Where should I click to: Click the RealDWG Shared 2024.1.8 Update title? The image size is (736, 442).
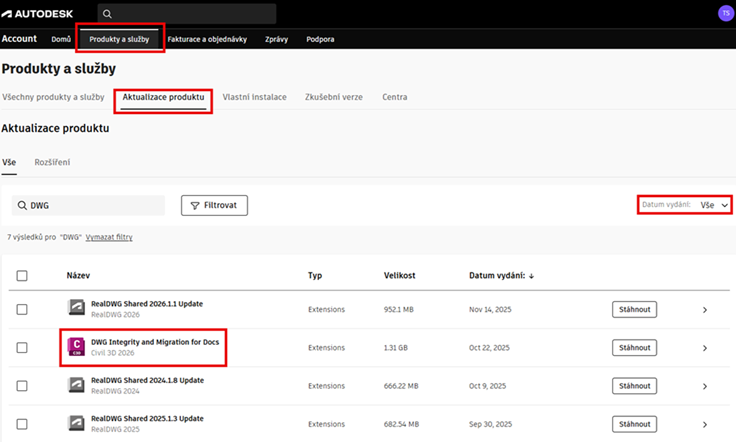147,380
